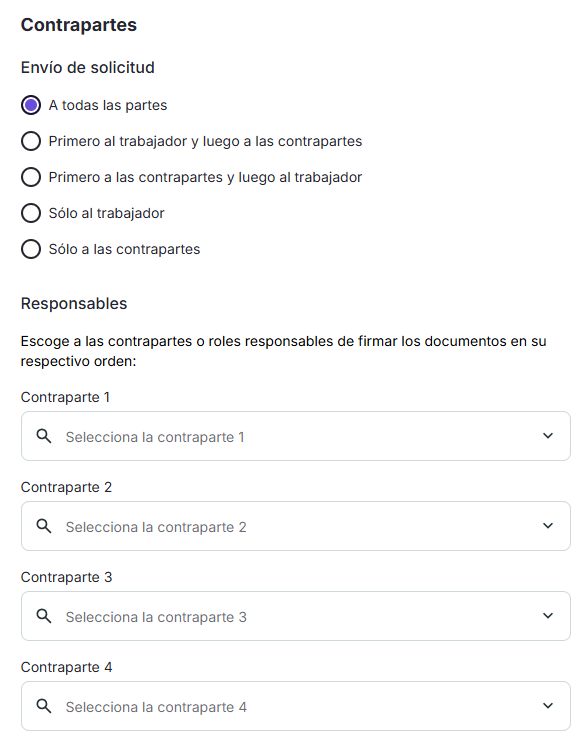Click the 'Contraparte 1' field label

tap(65, 397)
